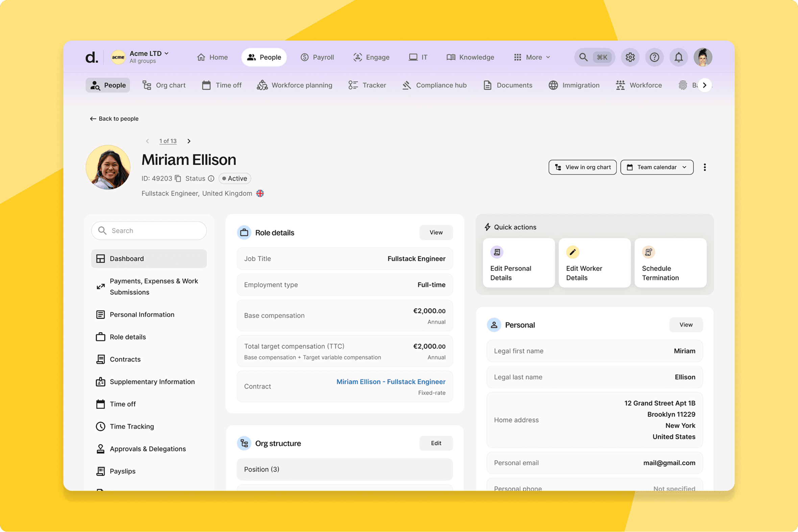
Task: Open the Edit Personal Details quick action
Action: pos(518,263)
